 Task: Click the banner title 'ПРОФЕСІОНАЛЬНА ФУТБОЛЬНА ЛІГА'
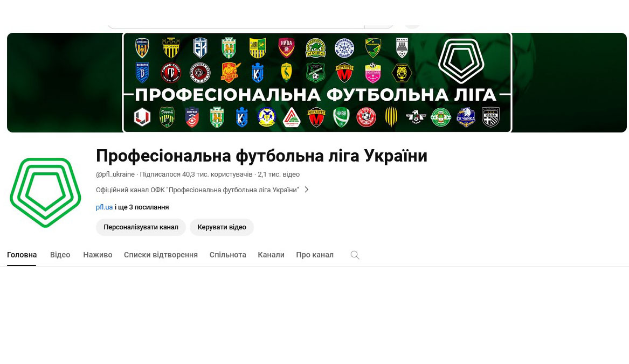pos(315,95)
